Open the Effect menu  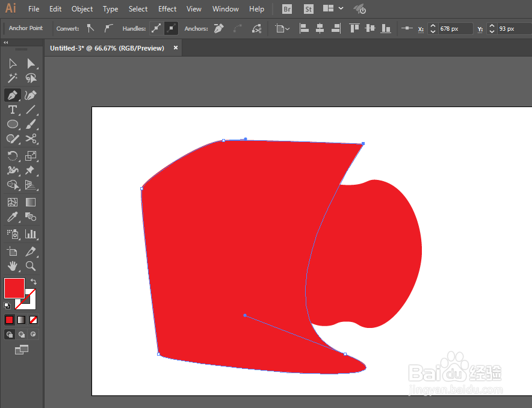click(x=167, y=9)
